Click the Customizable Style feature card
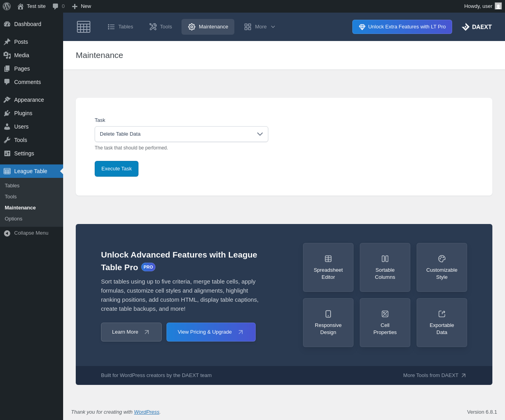 442,267
